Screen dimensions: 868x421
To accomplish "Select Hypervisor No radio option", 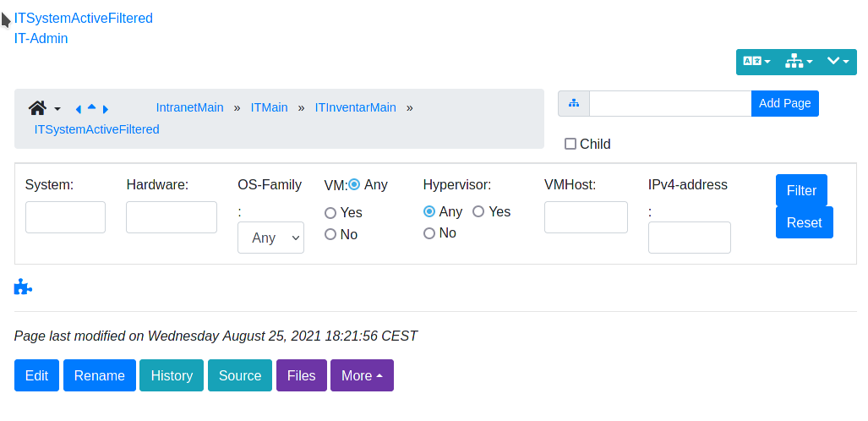I will point(429,233).
